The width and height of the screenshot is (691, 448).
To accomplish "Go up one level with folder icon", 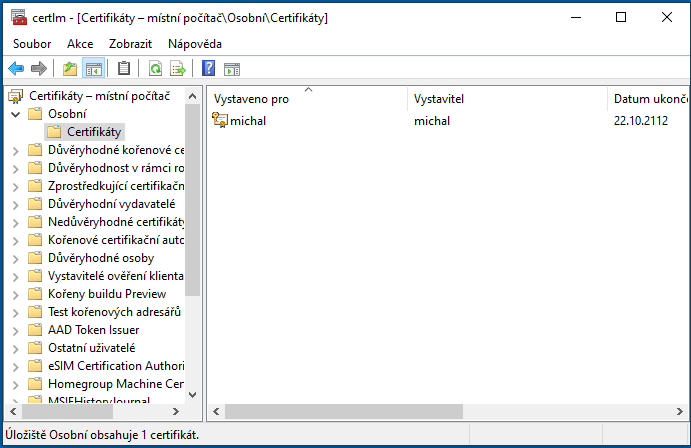I will click(x=70, y=69).
